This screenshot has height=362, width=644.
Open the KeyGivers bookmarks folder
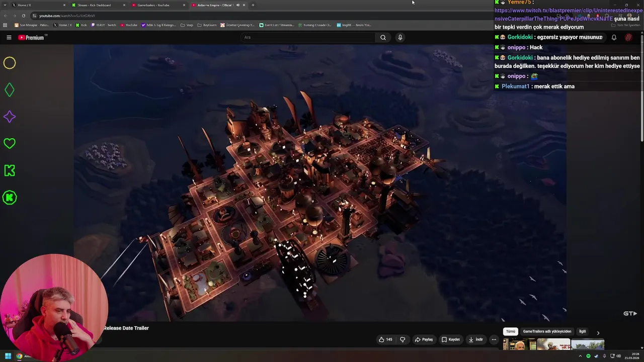pyautogui.click(x=207, y=25)
